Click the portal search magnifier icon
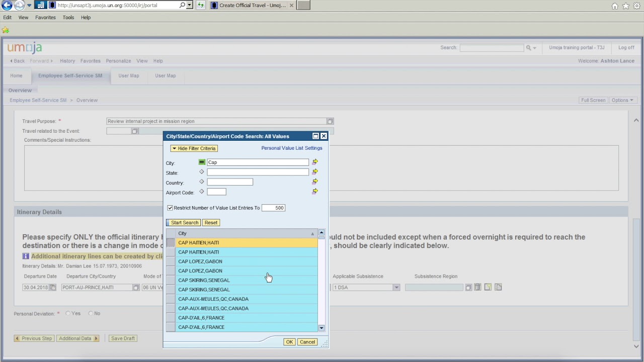 pos(528,48)
